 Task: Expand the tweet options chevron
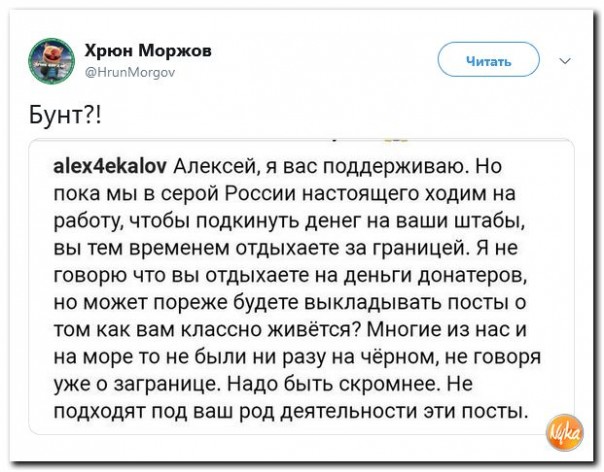click(565, 61)
